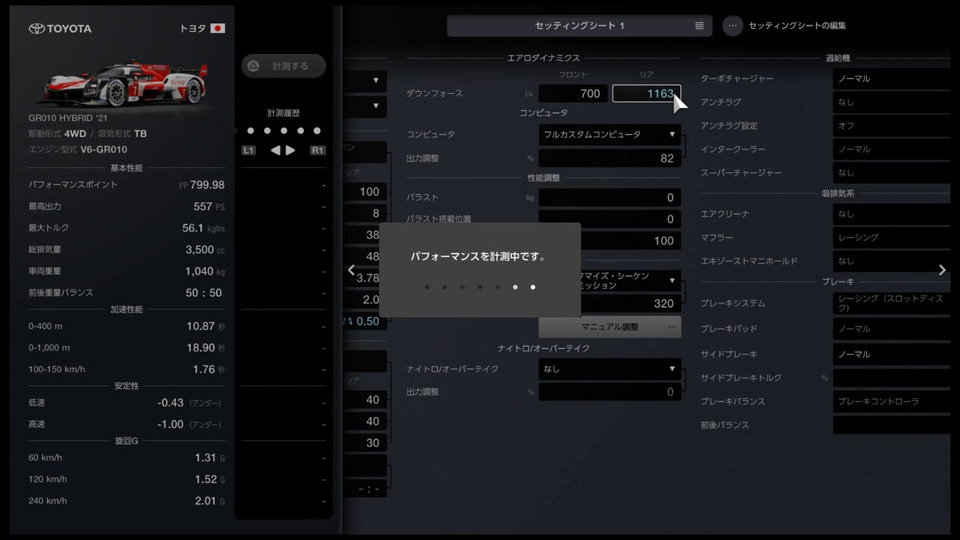
Task: Click the measure triangle icon button
Action: click(x=253, y=66)
